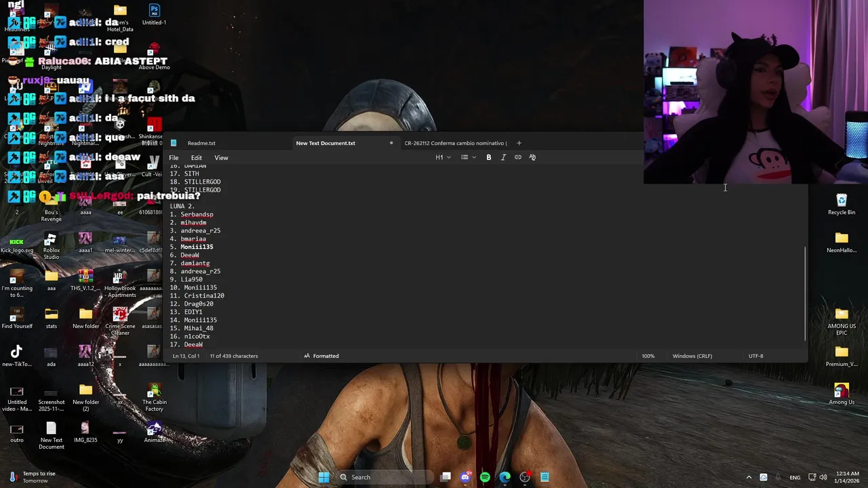Select the New Text Document desktop file
868x488 pixels.
51,435
